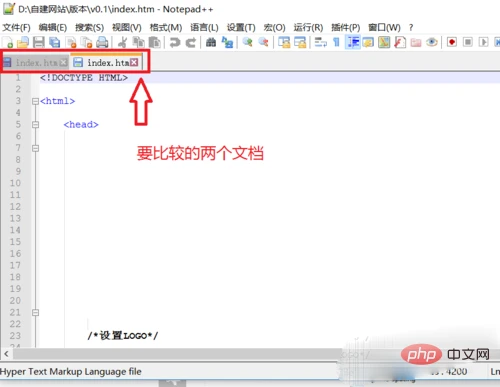Click the <head> tag text on line 5
Screen dimensions: 500x387
click(x=81, y=125)
